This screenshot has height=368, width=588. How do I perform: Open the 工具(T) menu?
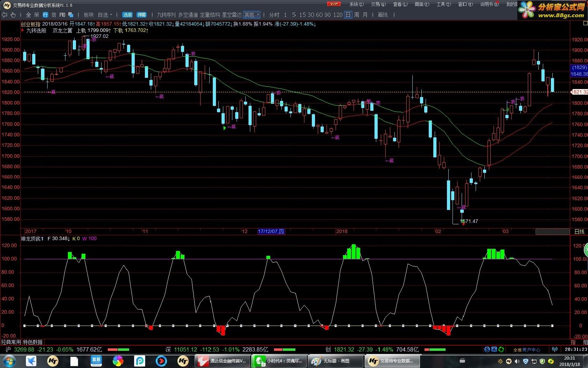pyautogui.click(x=443, y=4)
